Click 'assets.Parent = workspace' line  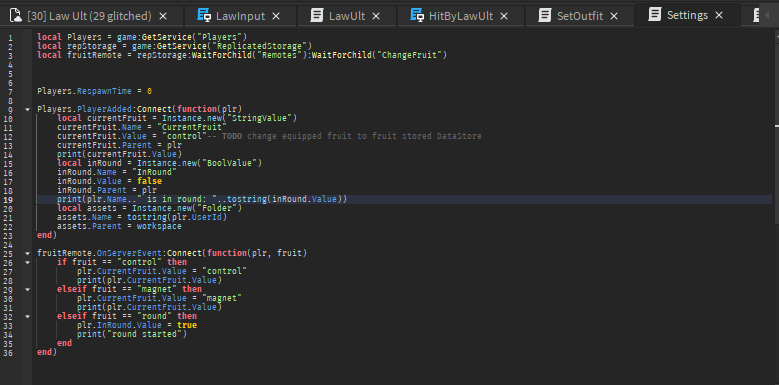click(119, 226)
